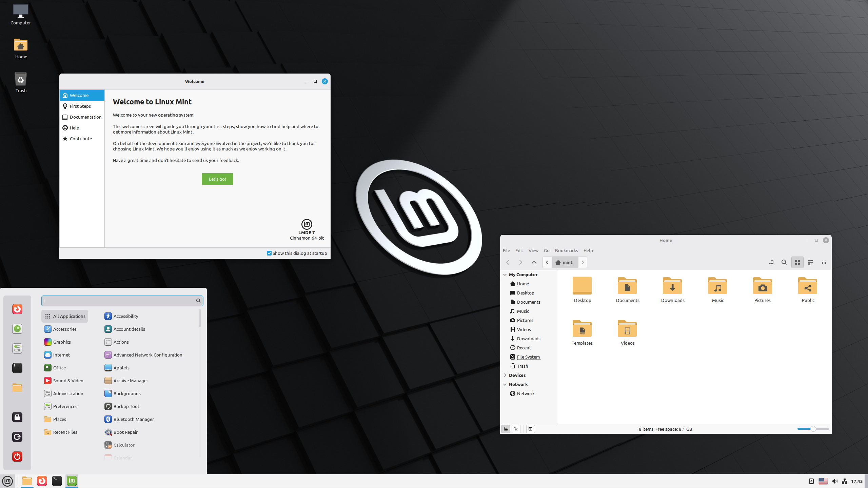This screenshot has width=868, height=488.
Task: Select the First Steps tab
Action: point(80,106)
